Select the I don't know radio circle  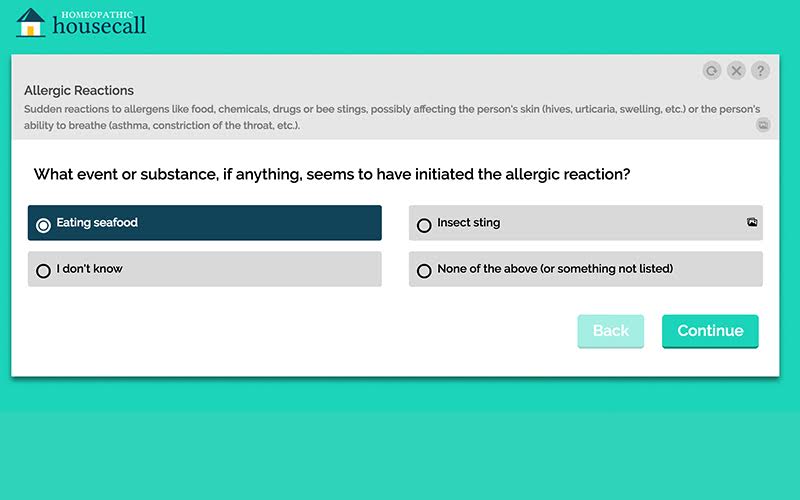pyautogui.click(x=43, y=270)
